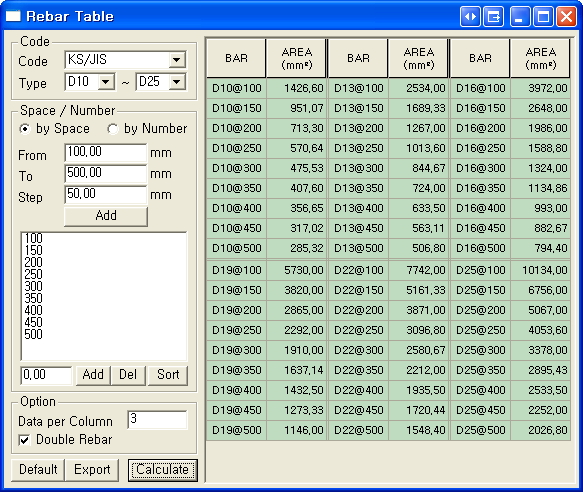This screenshot has height=492, width=583.
Task: Click the Default button
Action: (x=38, y=470)
